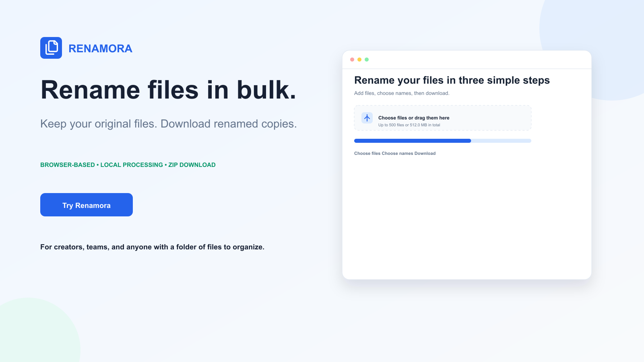This screenshot has height=362, width=644.
Task: Click 'Up to 500 files or 512.0 MB' note
Action: 409,125
